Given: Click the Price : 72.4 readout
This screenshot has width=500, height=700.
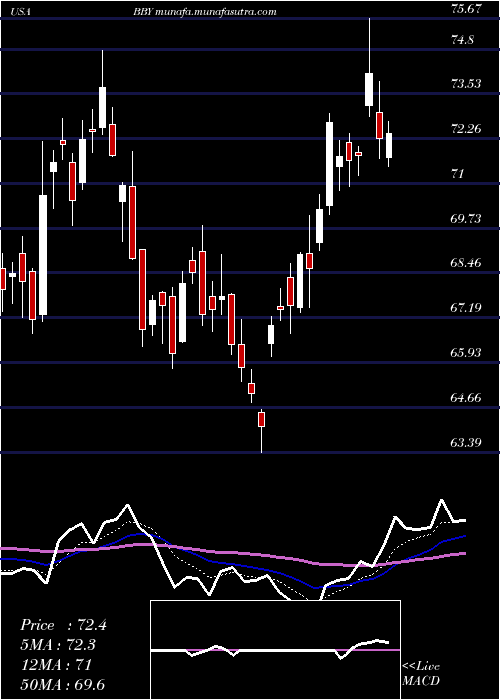Looking at the screenshot, I should coord(63,625).
